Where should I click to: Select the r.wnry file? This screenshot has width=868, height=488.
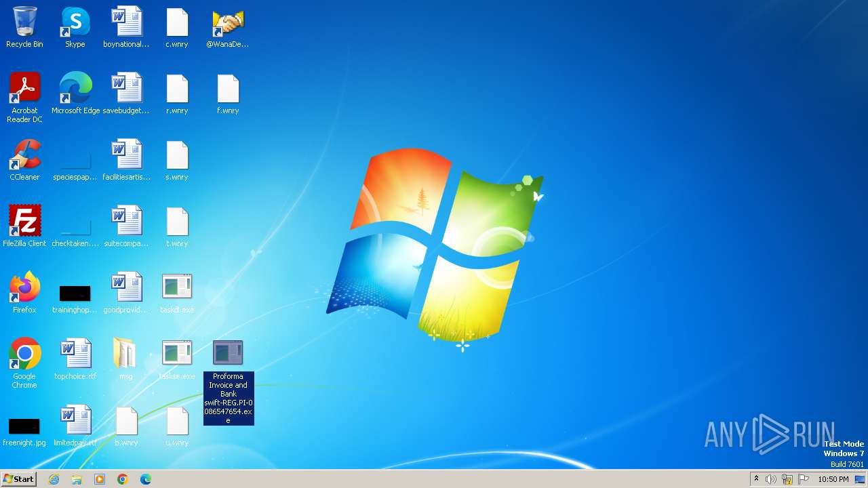coord(177,94)
